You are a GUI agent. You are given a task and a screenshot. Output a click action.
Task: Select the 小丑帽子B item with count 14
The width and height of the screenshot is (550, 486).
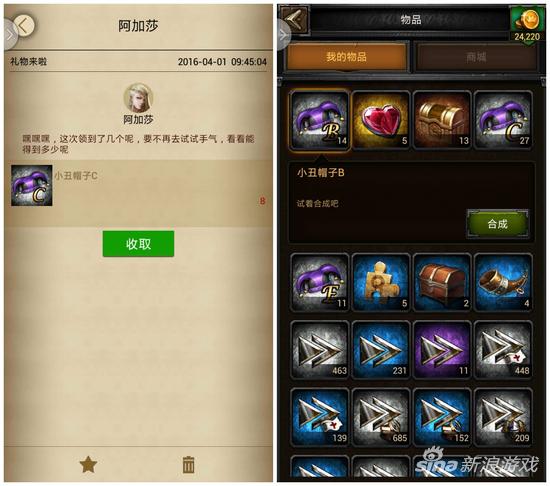(319, 120)
